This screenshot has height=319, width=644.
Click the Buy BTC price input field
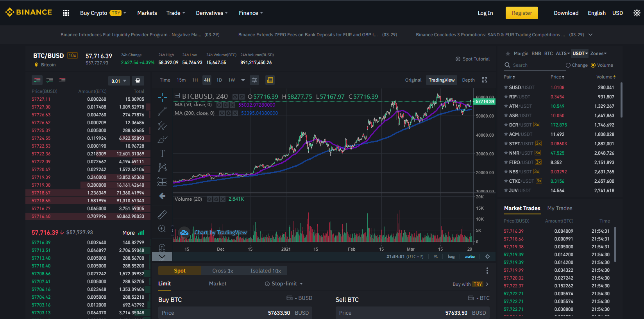click(x=235, y=313)
